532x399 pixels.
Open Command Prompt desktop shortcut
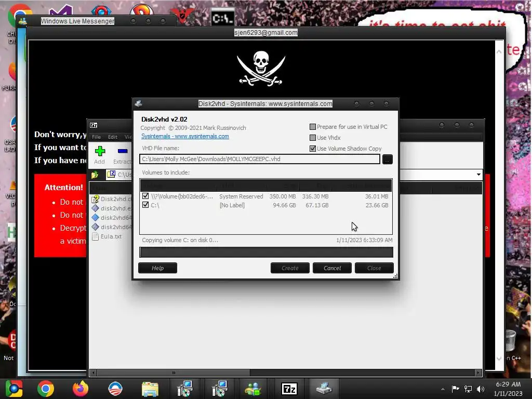pyautogui.click(x=222, y=17)
